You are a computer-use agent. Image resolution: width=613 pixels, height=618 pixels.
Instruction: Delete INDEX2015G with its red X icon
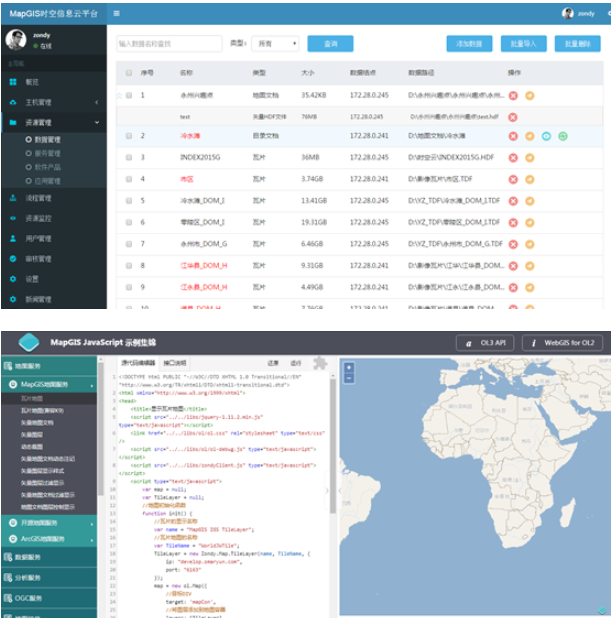513,158
